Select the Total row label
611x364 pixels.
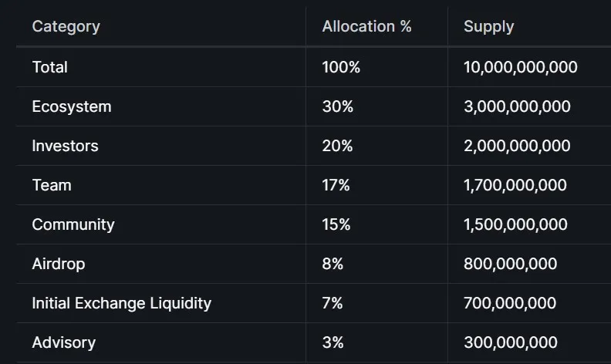pos(49,67)
